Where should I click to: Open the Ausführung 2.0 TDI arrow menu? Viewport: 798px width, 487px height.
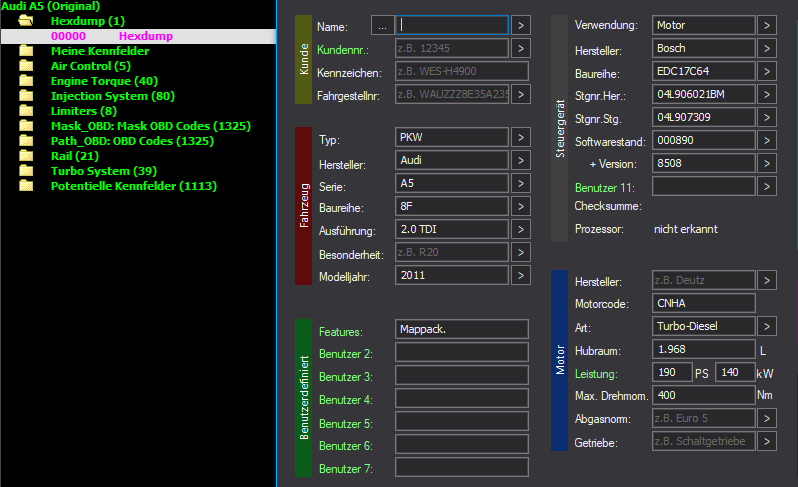tap(521, 229)
